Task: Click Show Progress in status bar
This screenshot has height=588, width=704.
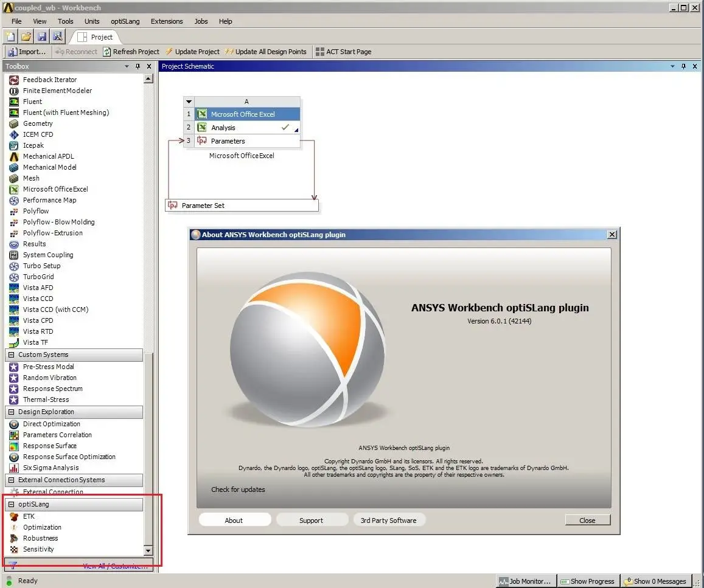Action: 588,581
